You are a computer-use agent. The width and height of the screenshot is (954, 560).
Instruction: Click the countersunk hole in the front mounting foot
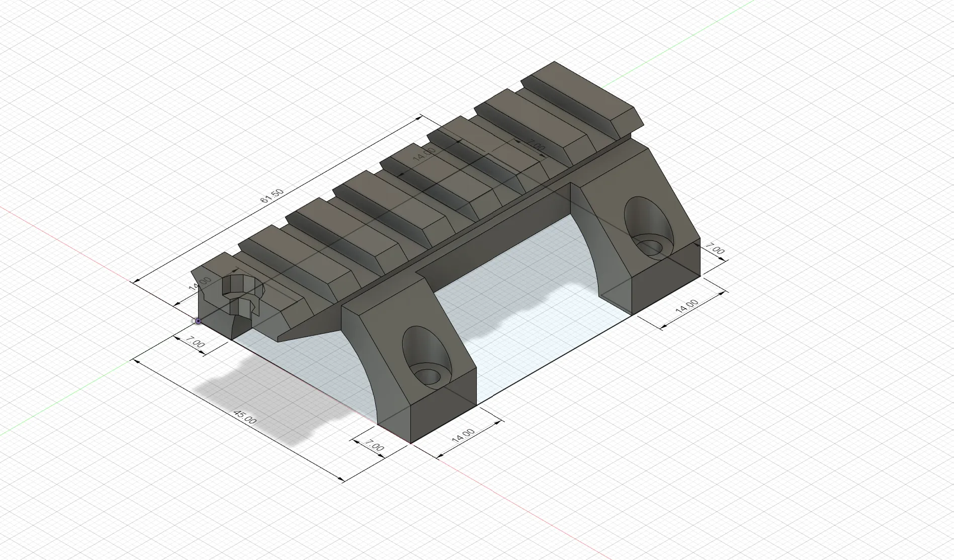(427, 358)
